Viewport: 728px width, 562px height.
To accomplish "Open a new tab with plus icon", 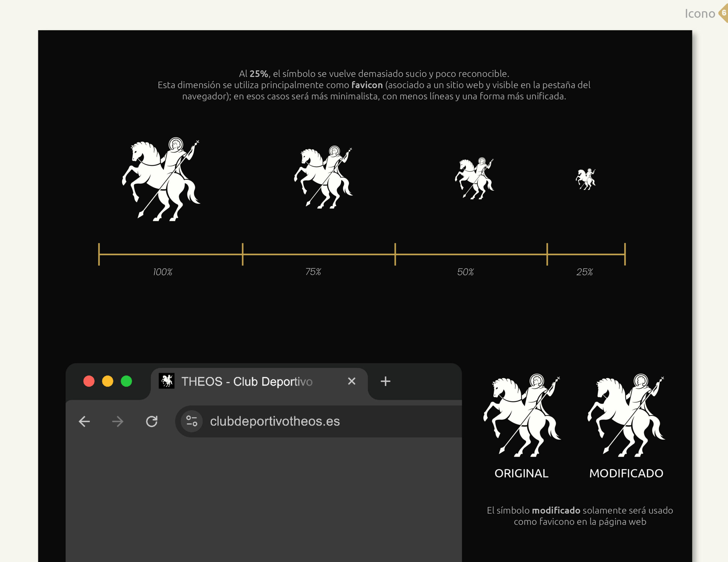I will pos(385,381).
